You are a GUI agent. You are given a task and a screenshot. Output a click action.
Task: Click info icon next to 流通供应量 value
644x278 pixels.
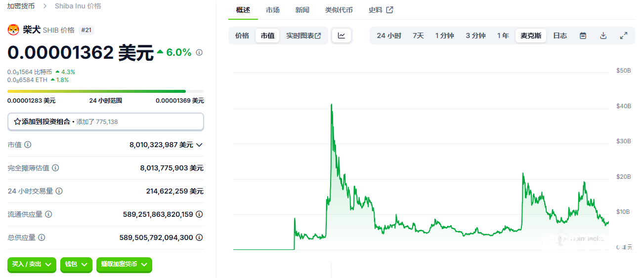click(x=199, y=214)
